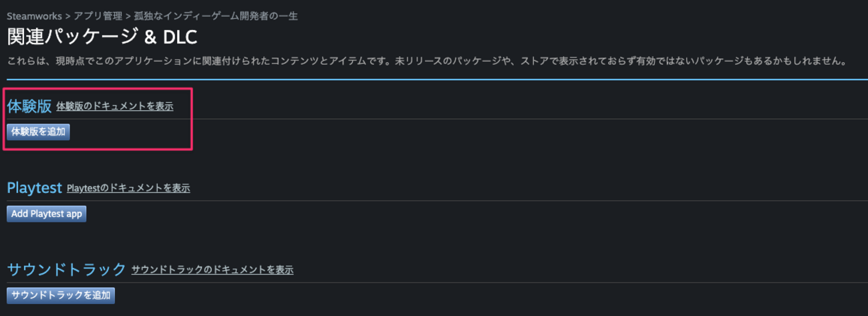
Task: Open the サウンドトラックのドキュメントを表示 link
Action: click(x=212, y=270)
